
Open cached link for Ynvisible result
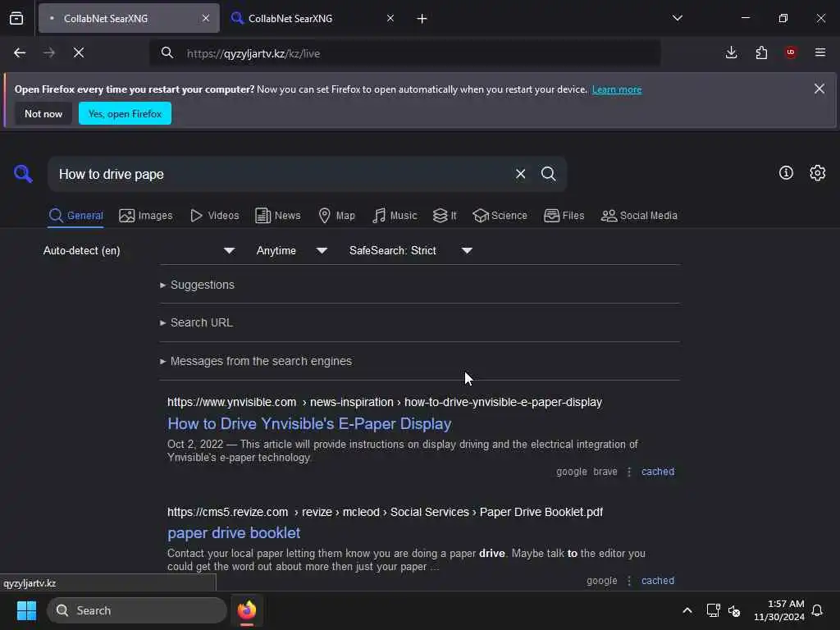click(658, 472)
